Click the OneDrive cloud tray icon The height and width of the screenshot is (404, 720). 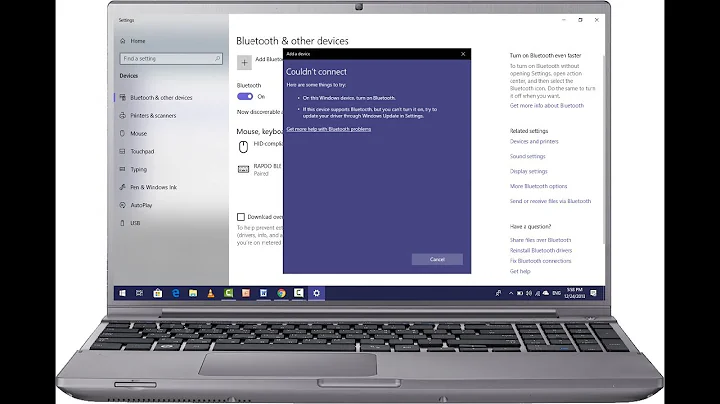546,293
